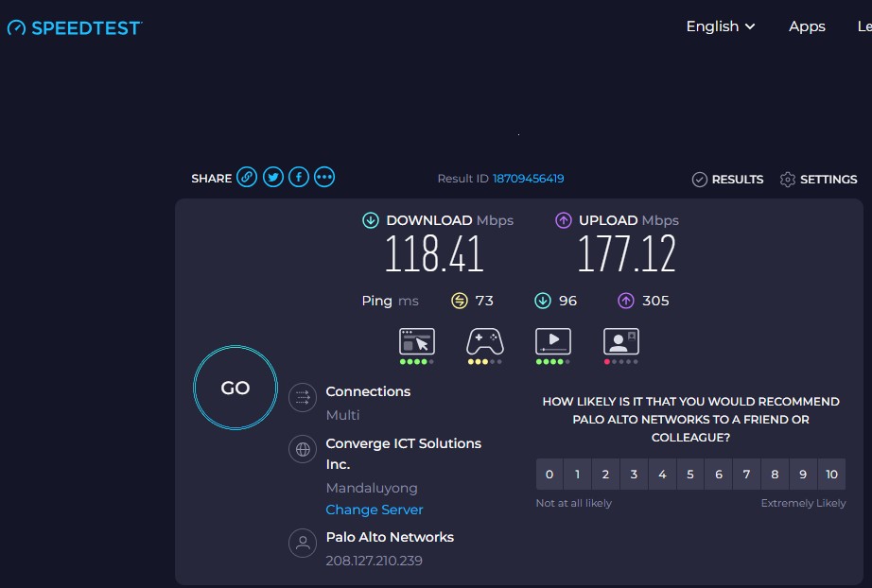Viewport: 872px width, 588px height.
Task: Click the upload arrow icon beside UPLOAD
Action: pyautogui.click(x=564, y=220)
